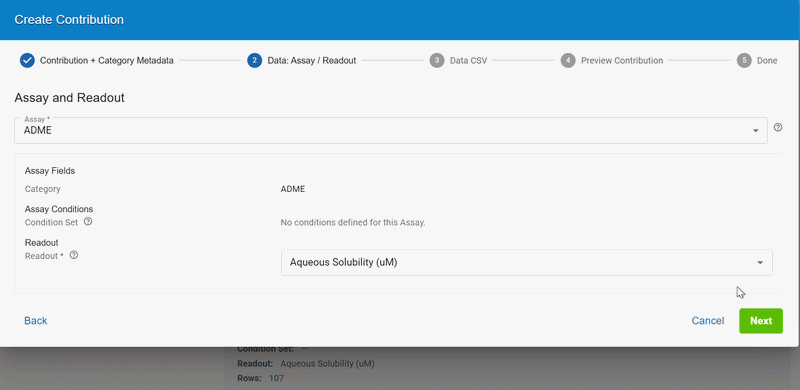Click Rows: 107 in background page
Screen dimensions: 800x390
click(x=260, y=378)
